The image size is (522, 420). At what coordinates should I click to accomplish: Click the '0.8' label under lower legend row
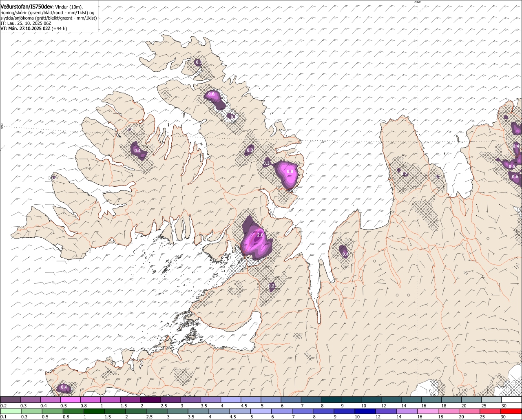pyautogui.click(x=66, y=417)
